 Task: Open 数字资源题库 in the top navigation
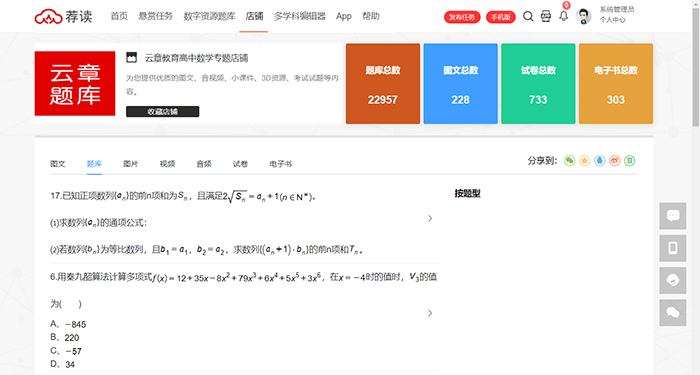(x=209, y=17)
